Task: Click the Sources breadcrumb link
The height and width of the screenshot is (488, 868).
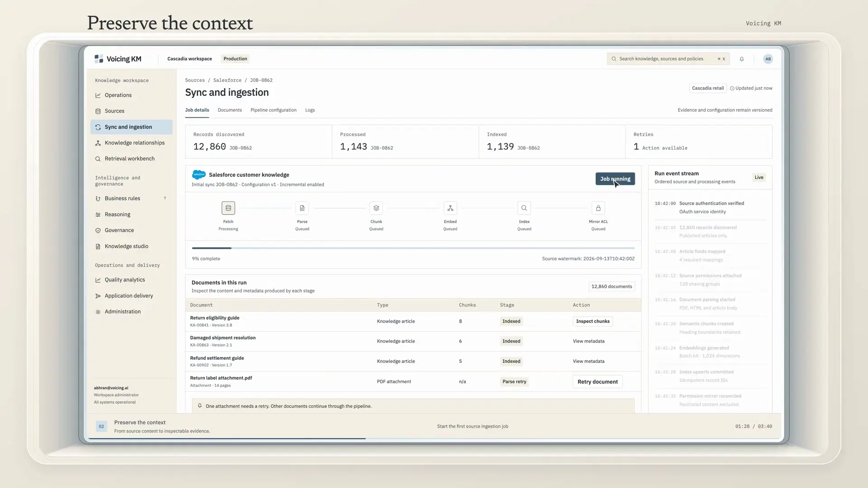Action: pyautogui.click(x=195, y=80)
